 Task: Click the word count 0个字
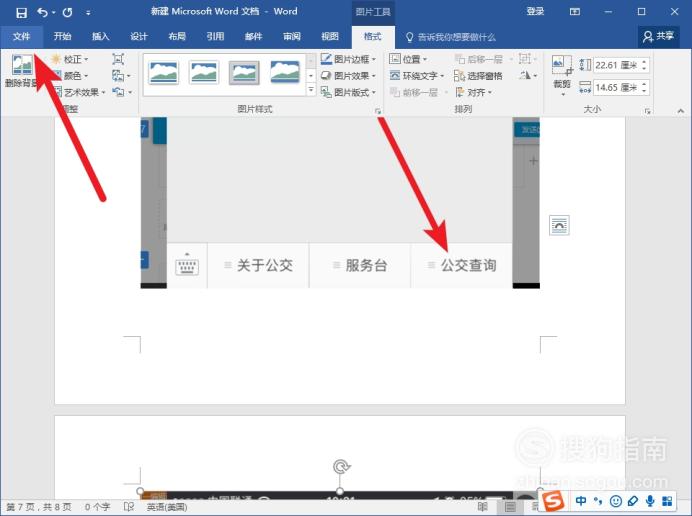[x=97, y=507]
